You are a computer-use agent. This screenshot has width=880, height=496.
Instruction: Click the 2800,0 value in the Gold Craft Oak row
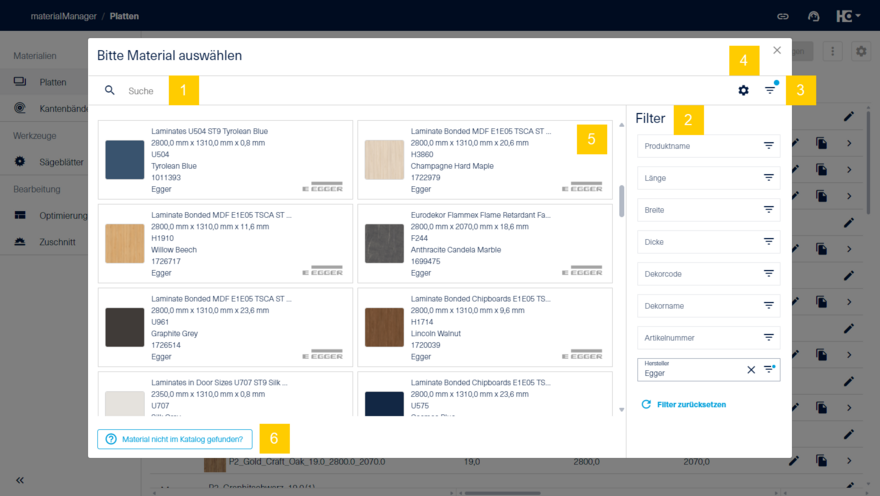point(586,462)
